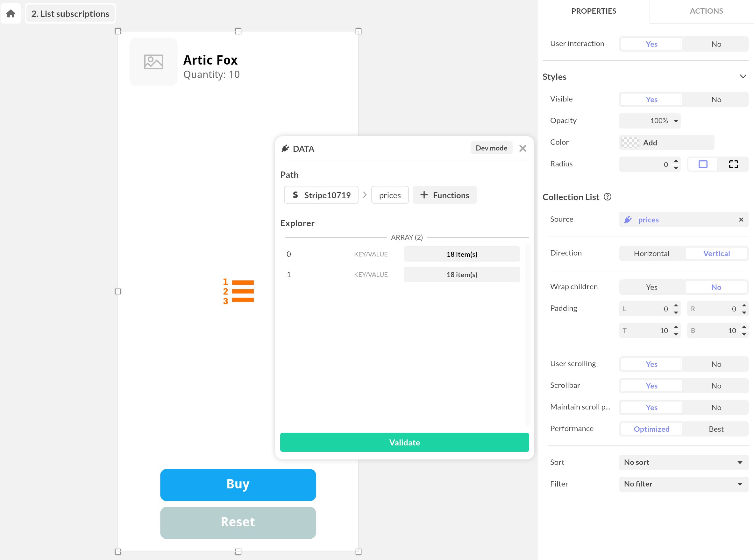Enable Wrap children
This screenshot has height=560, width=754.
[x=651, y=287]
